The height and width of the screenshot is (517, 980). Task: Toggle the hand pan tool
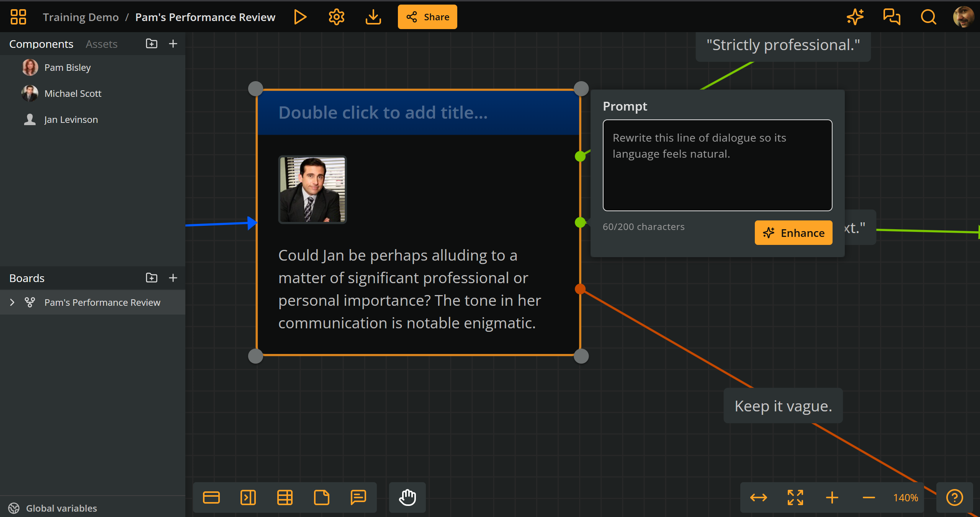[407, 497]
